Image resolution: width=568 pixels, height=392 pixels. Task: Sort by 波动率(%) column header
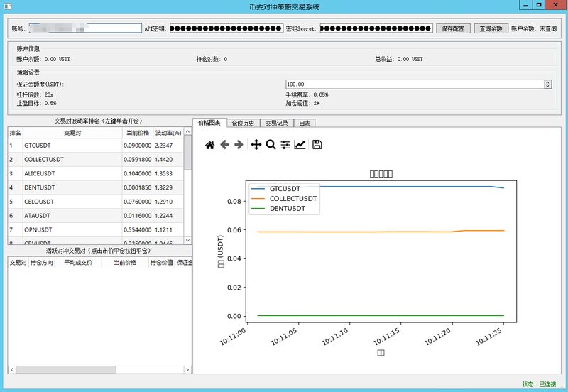click(x=168, y=132)
